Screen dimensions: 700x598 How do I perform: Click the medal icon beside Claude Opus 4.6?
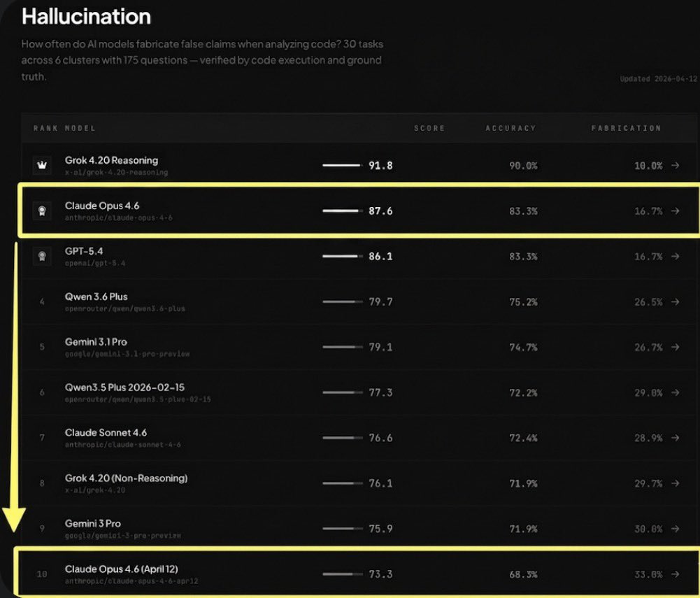(x=42, y=211)
